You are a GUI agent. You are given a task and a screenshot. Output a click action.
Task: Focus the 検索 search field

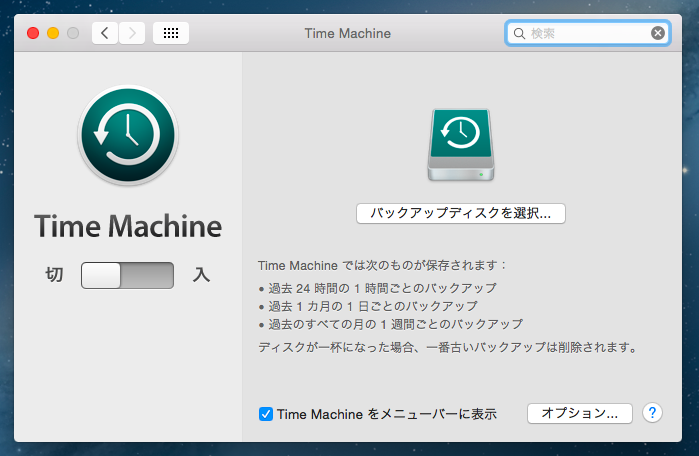[x=588, y=33]
